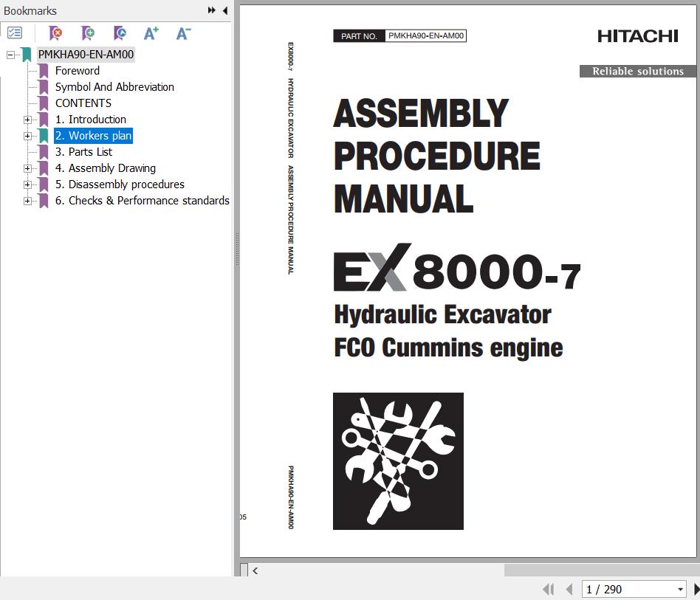Go to the 4. Assembly Drawing bookmark
The image size is (700, 600).
point(106,168)
